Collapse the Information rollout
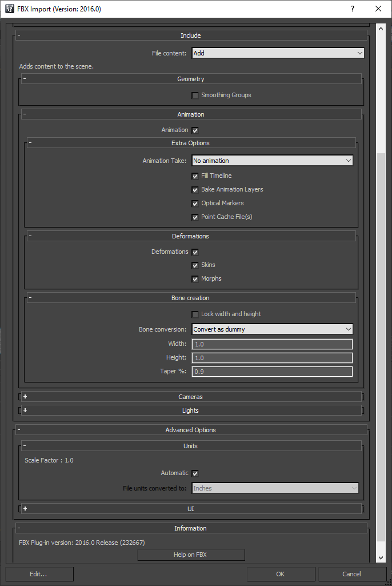The image size is (392, 586). pos(191,528)
